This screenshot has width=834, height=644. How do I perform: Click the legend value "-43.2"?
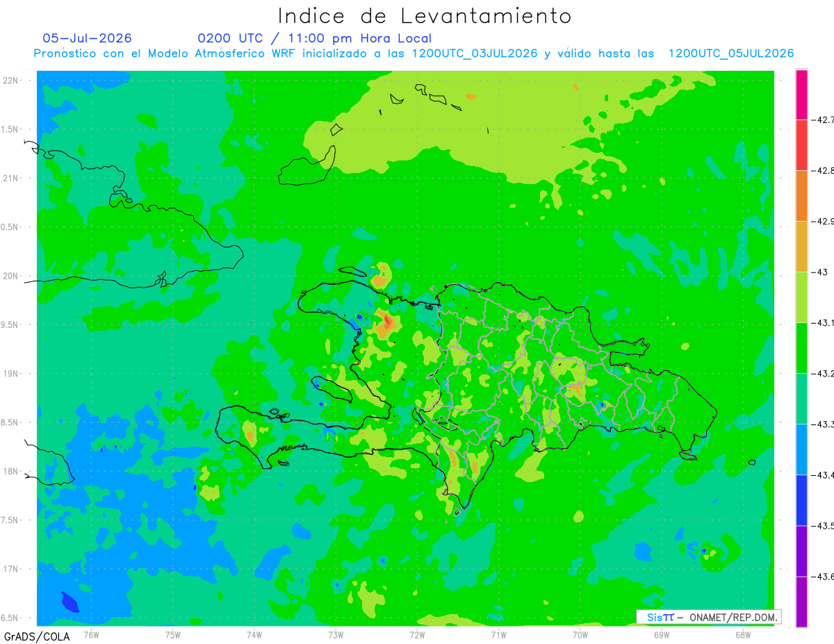[x=823, y=374]
